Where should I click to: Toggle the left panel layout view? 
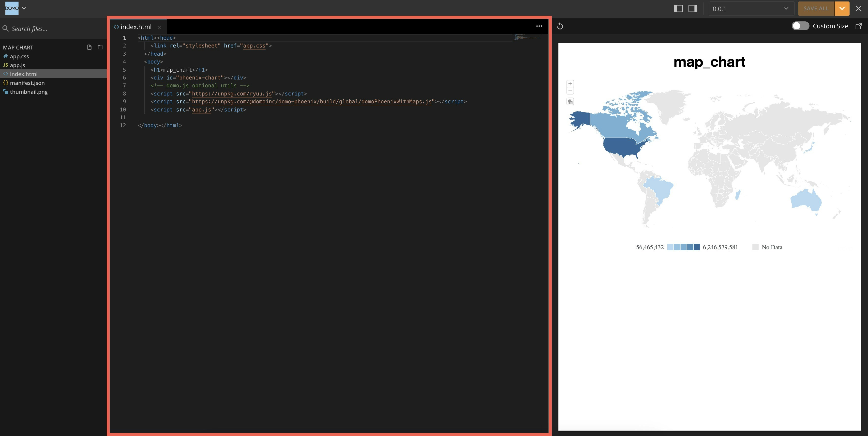click(678, 8)
